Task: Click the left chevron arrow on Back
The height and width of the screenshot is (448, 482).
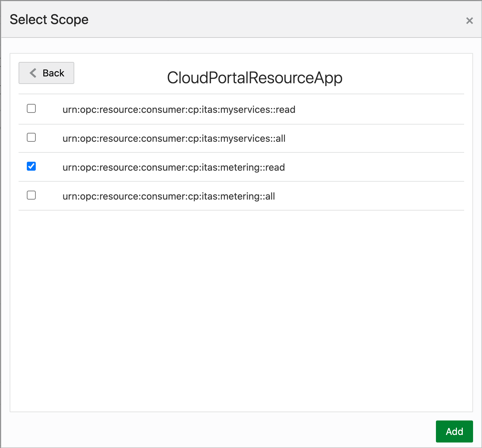Action: click(33, 73)
